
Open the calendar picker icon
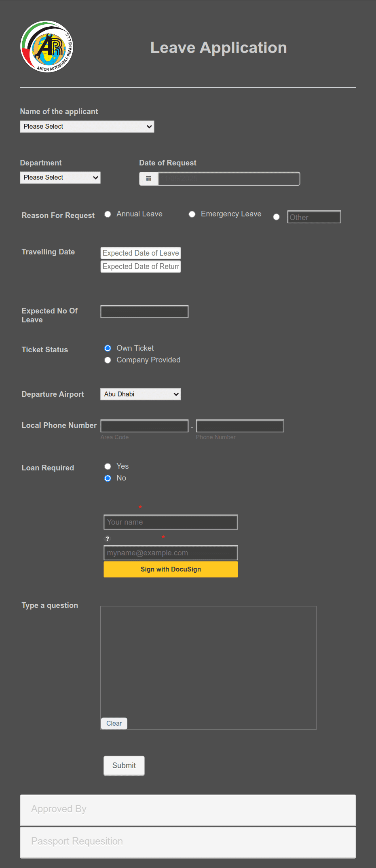click(x=148, y=179)
